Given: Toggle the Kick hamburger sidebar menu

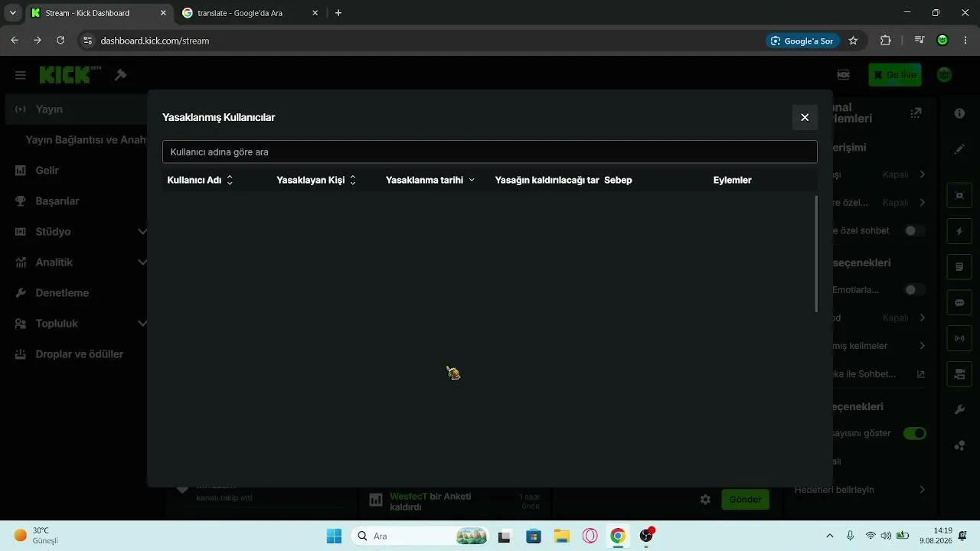Looking at the screenshot, I should (x=21, y=75).
